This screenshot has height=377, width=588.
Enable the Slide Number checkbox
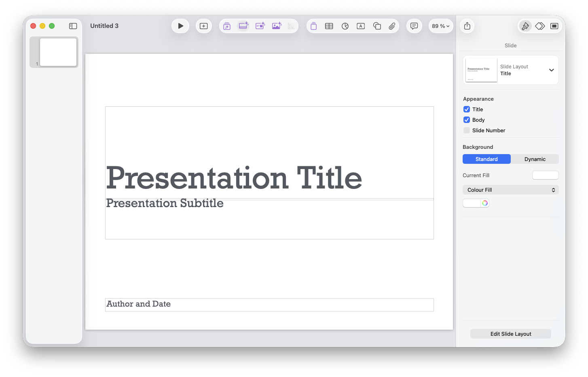point(467,130)
